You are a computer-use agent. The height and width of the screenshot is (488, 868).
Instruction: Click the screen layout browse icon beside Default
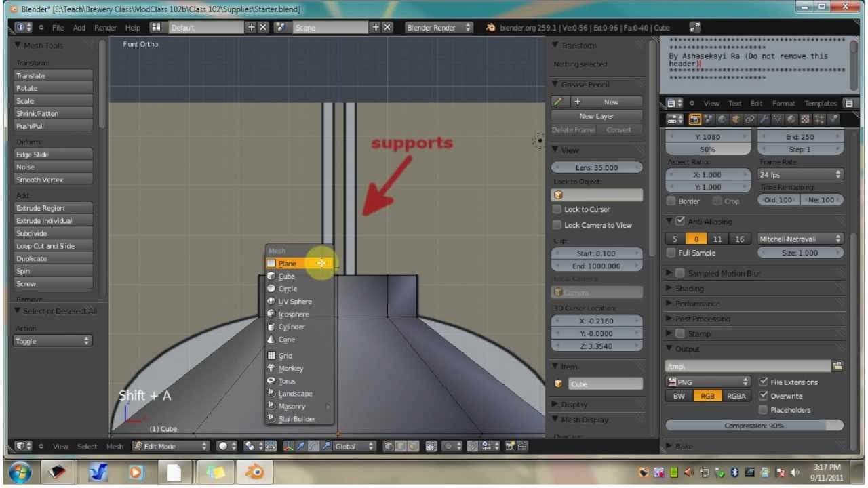(157, 28)
